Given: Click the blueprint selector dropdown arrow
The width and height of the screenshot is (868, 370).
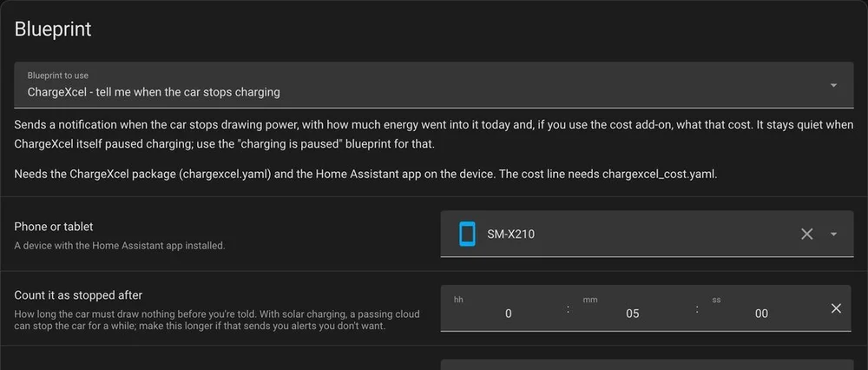Looking at the screenshot, I should coord(833,85).
